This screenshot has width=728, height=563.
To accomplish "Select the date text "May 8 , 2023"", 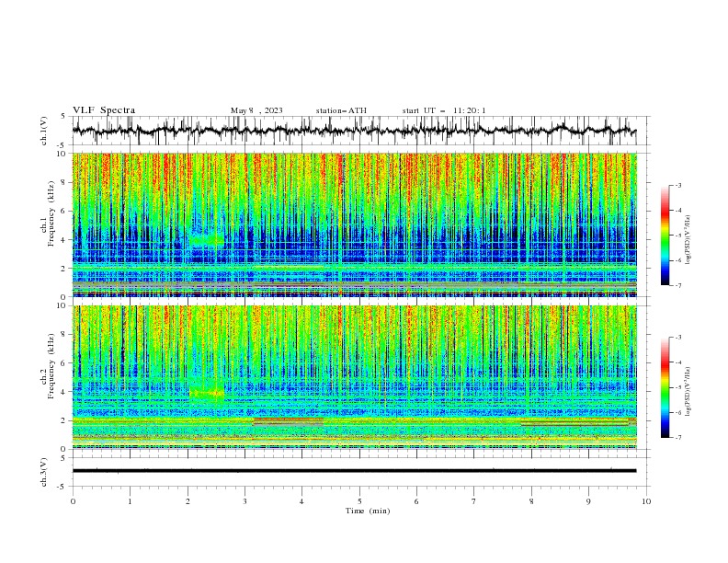I will pyautogui.click(x=256, y=110).
